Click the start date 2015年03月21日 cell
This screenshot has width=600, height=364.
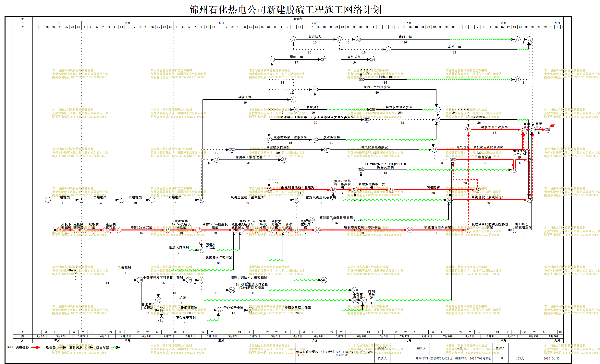coord(441,358)
